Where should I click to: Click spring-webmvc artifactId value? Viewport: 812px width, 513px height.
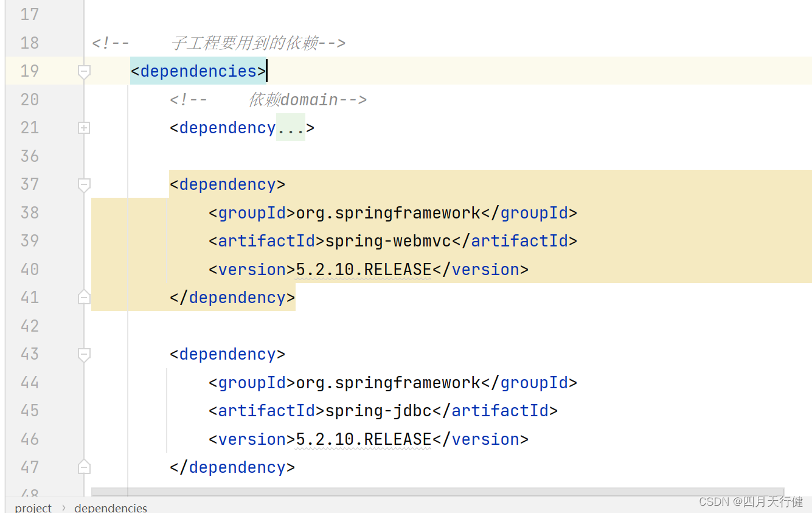pyautogui.click(x=388, y=241)
